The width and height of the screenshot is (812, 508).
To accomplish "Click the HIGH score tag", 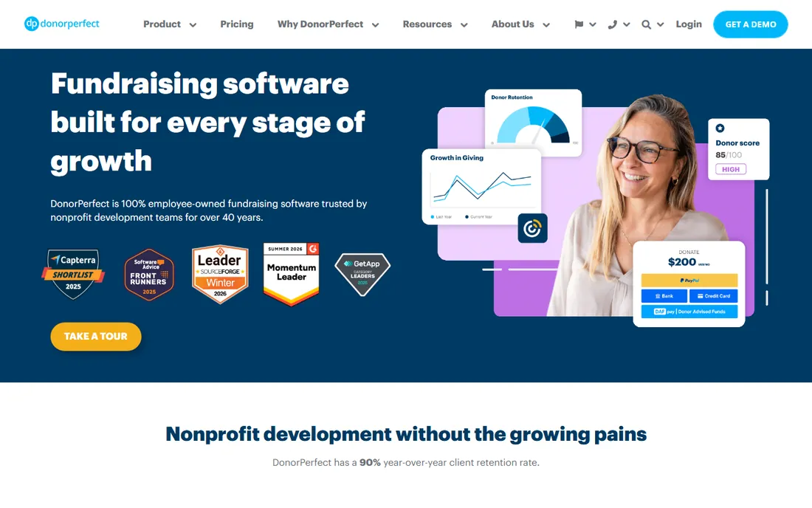I will pos(731,169).
